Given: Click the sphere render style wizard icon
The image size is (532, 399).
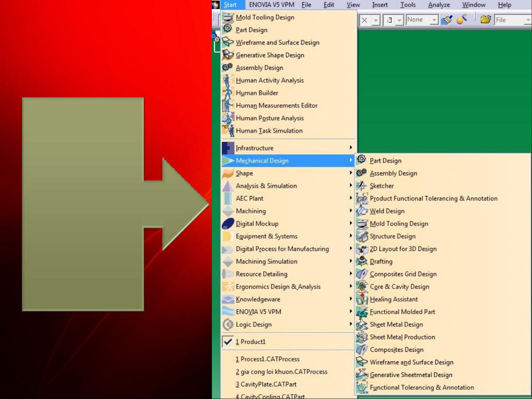Looking at the screenshot, I should pyautogui.click(x=461, y=19).
